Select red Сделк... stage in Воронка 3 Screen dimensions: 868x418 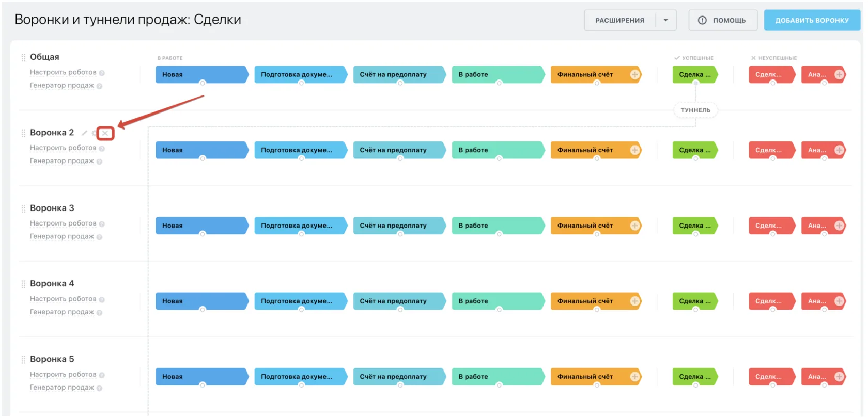[771, 226]
